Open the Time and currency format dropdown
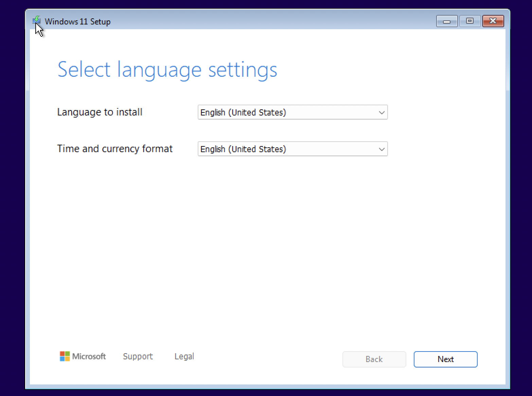 pyautogui.click(x=292, y=149)
